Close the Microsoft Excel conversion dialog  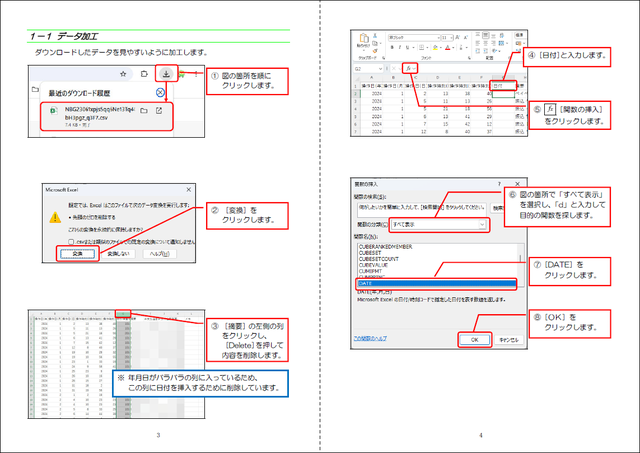click(189, 190)
